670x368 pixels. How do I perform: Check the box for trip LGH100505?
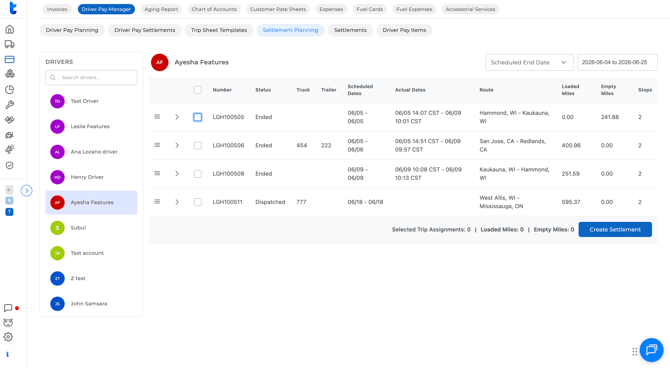click(x=197, y=117)
